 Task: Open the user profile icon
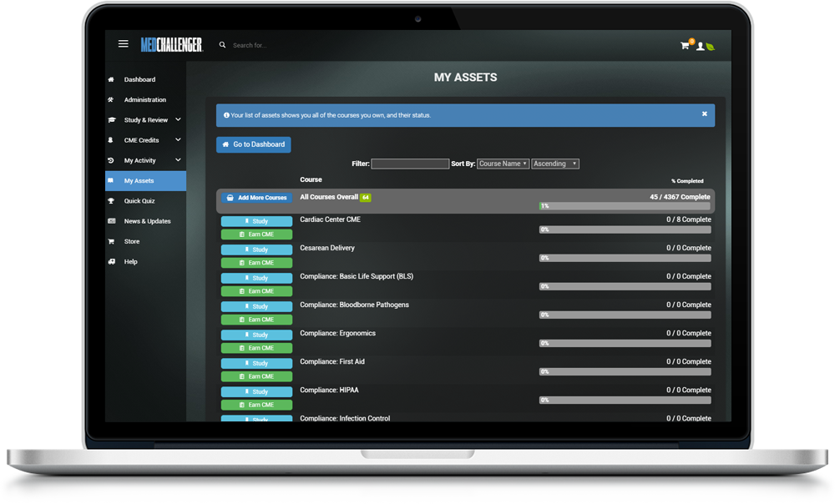click(x=701, y=46)
